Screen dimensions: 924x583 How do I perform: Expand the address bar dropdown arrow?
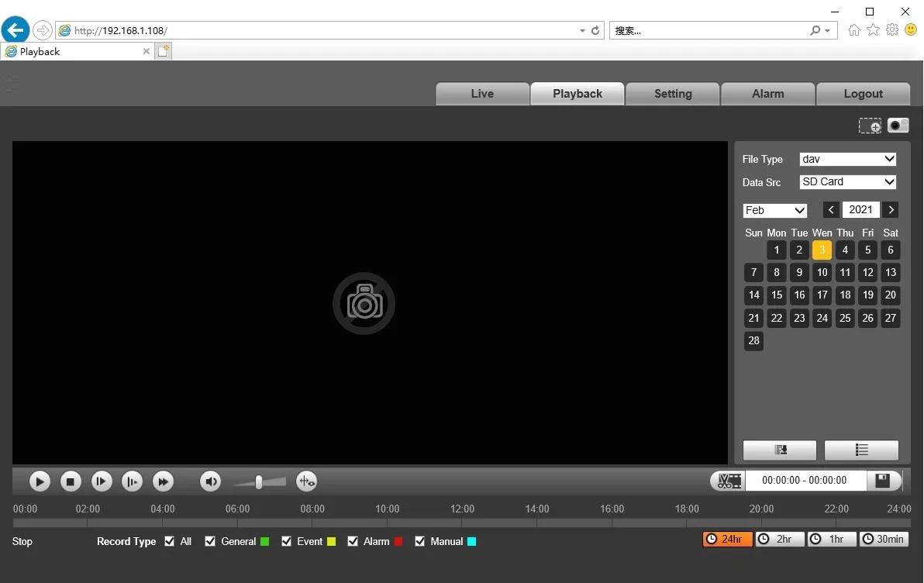click(582, 31)
